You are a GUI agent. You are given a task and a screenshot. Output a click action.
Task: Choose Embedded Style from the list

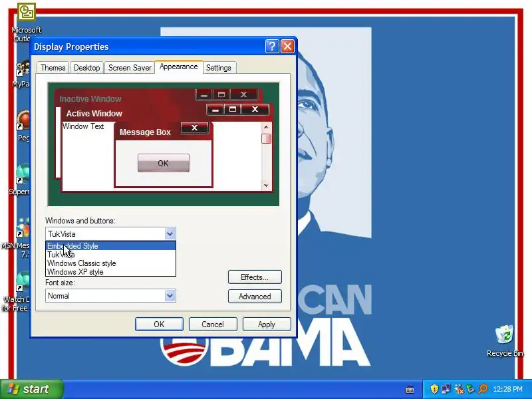point(110,245)
